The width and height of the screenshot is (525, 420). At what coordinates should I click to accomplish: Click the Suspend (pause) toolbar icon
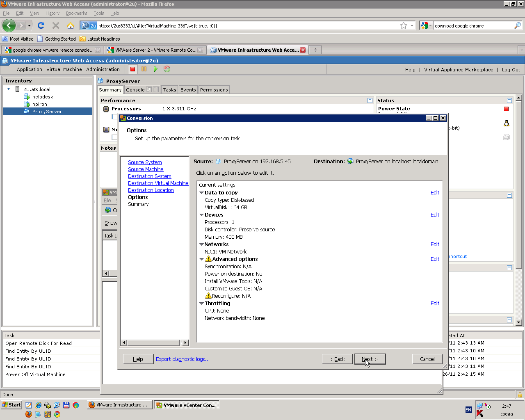click(144, 69)
